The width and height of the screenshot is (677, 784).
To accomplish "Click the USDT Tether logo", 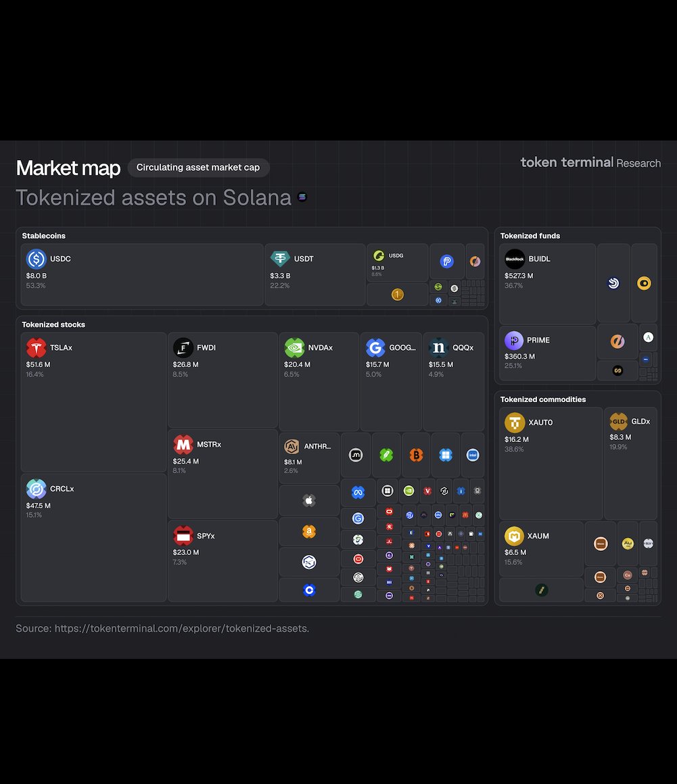I will coord(280,258).
